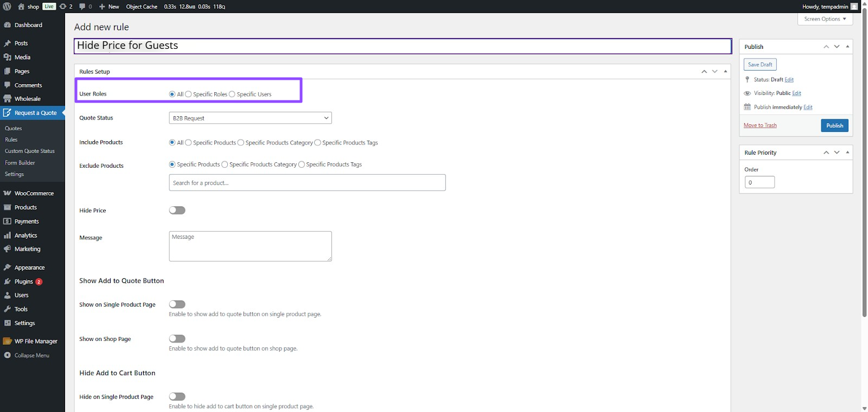Viewport: 868px width, 412px height.
Task: Edit the Publish immediately link
Action: point(808,107)
